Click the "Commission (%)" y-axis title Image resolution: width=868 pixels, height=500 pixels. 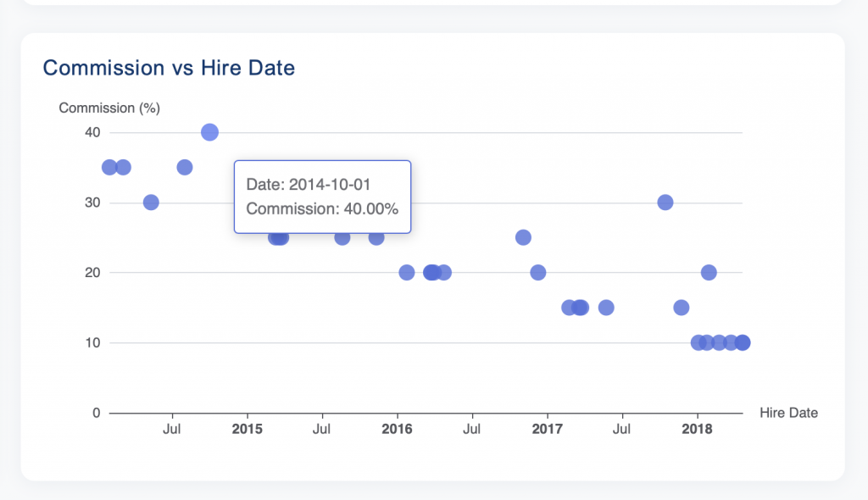[109, 108]
